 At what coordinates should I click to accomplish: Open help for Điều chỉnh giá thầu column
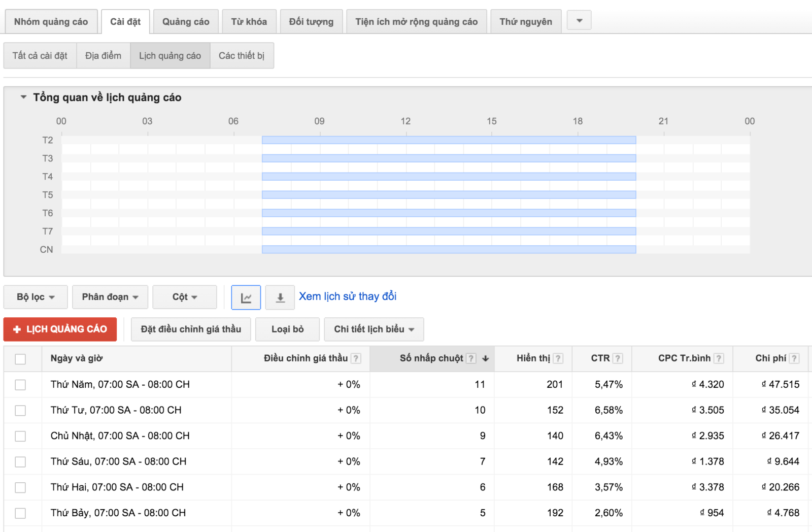(357, 358)
